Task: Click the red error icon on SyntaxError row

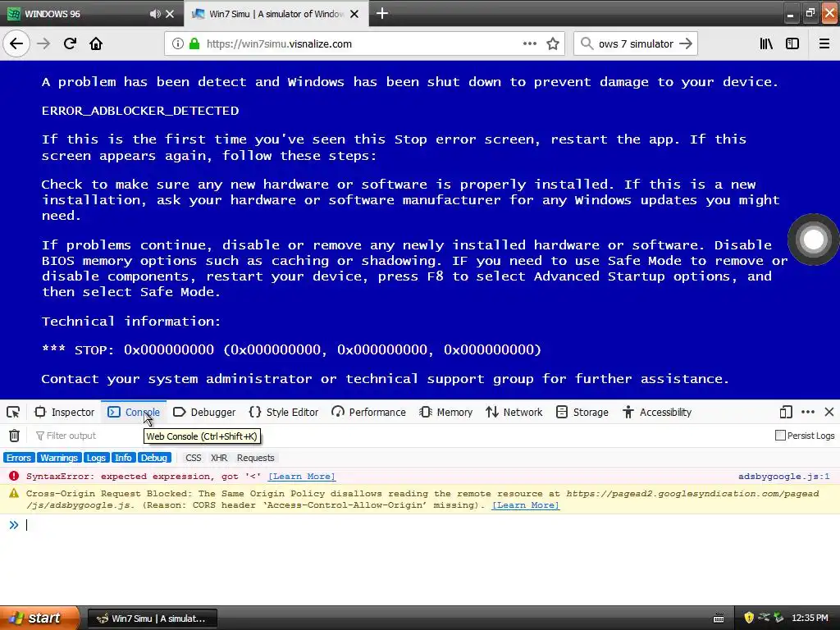Action: [14, 476]
